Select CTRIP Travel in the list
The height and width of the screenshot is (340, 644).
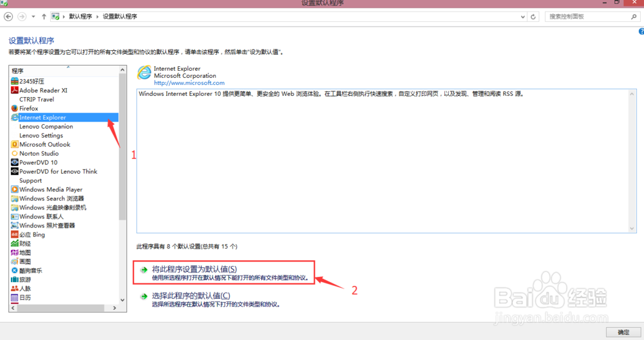click(x=37, y=99)
